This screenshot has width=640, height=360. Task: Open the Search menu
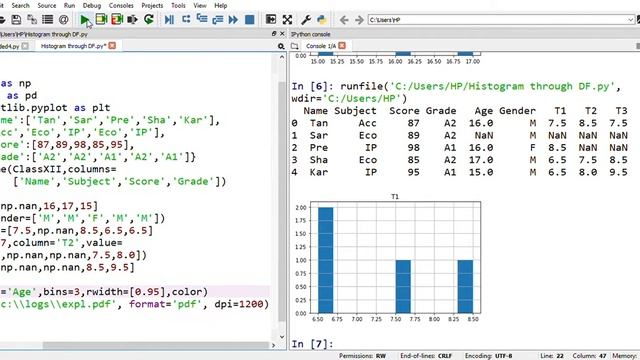[x=20, y=6]
